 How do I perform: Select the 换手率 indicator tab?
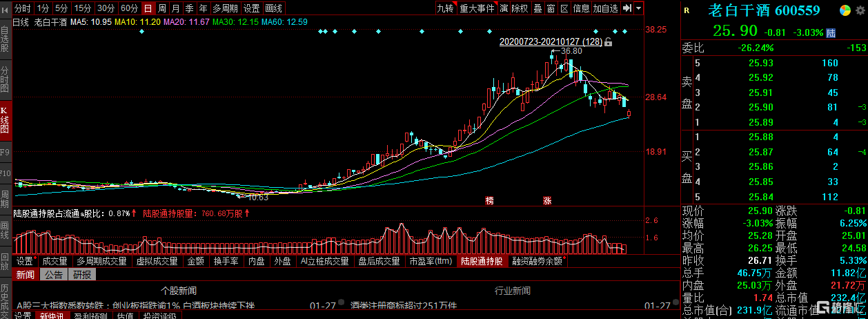click(x=226, y=262)
